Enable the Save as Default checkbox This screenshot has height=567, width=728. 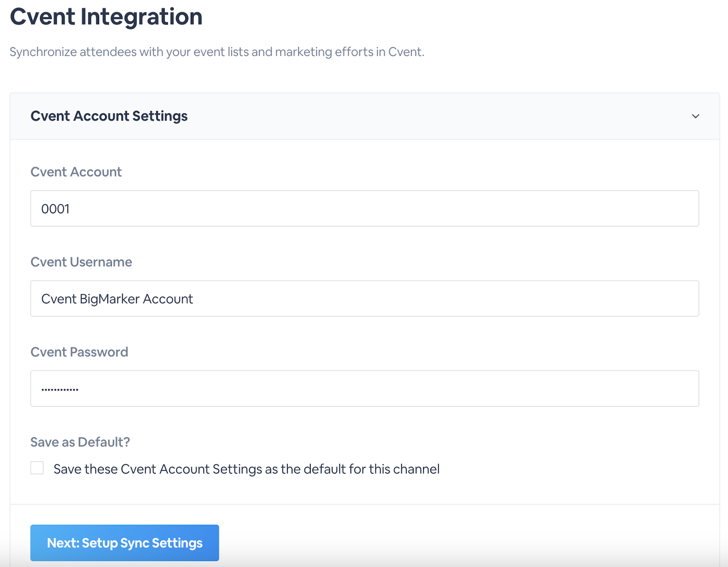point(37,468)
